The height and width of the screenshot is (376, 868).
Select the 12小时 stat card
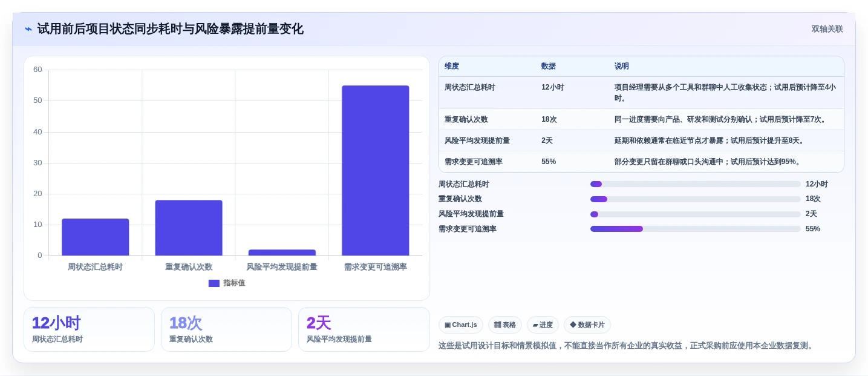[x=89, y=329]
